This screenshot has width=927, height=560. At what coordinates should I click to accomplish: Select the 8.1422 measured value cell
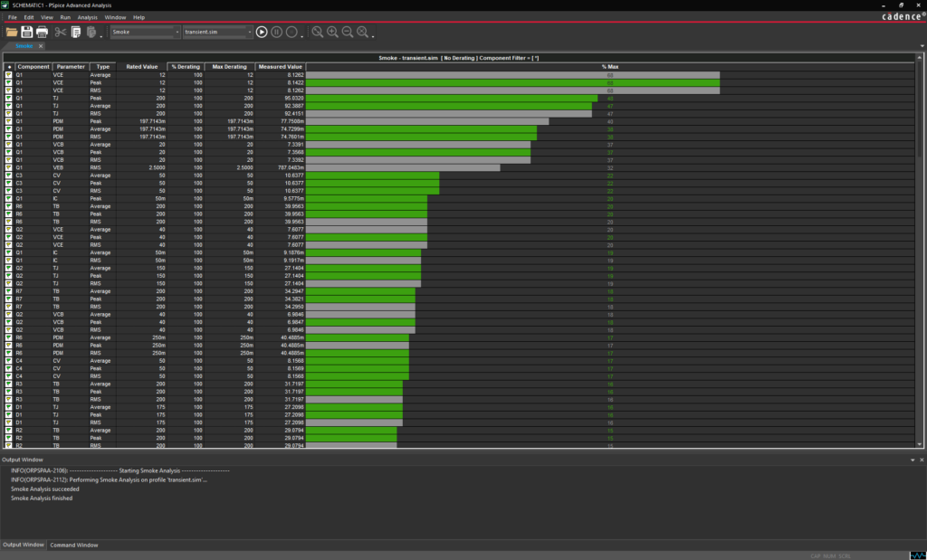[281, 82]
